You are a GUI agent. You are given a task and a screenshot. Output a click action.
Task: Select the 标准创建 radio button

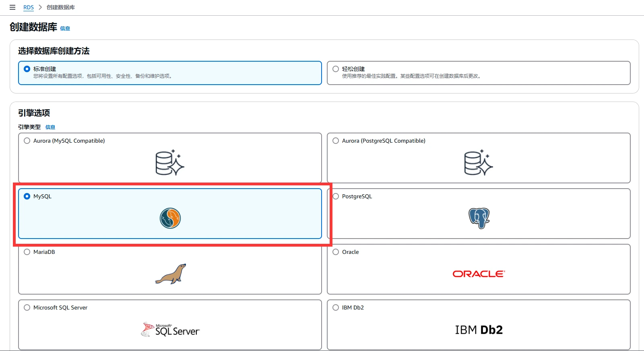click(x=27, y=69)
